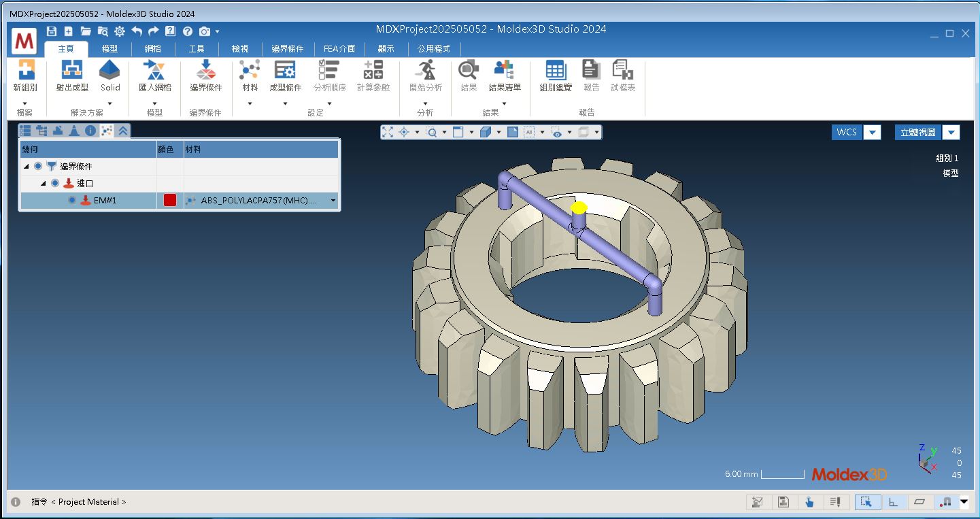
Task: Expand dropdown under 新組別
Action: click(25, 103)
